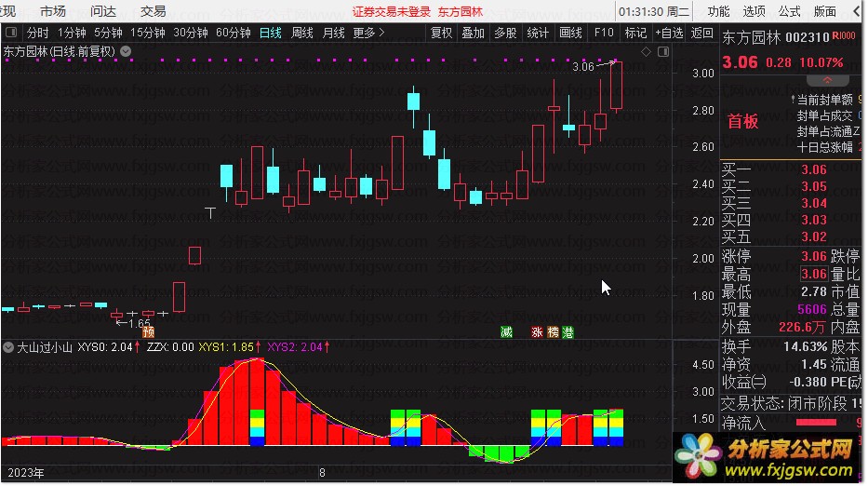Click the 证券交易未登录 login status text

point(392,11)
